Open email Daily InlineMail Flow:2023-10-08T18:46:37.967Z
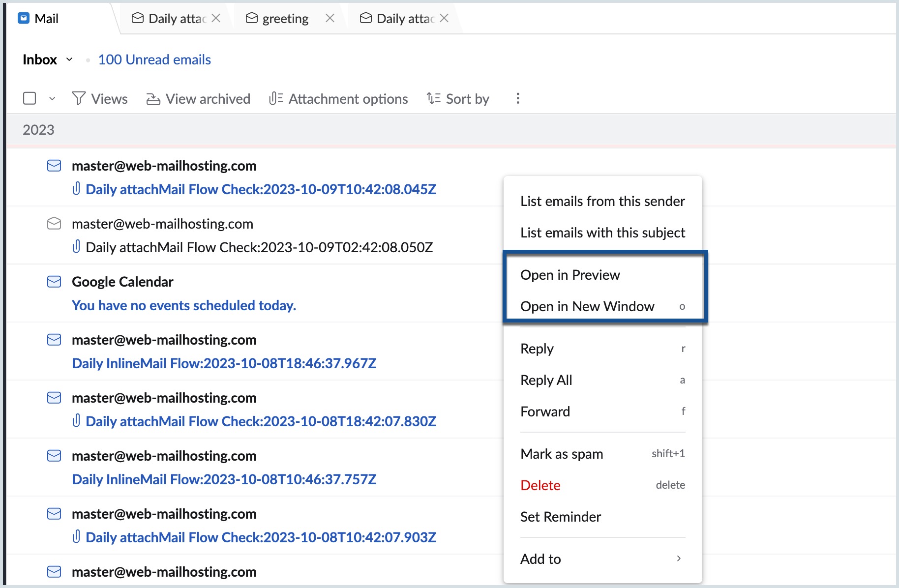 click(x=224, y=363)
